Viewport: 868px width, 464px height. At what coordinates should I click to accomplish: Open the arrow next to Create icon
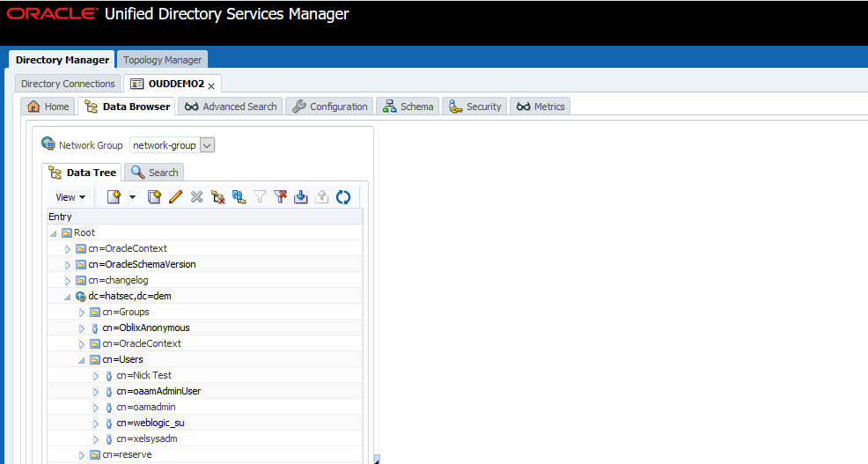(132, 197)
